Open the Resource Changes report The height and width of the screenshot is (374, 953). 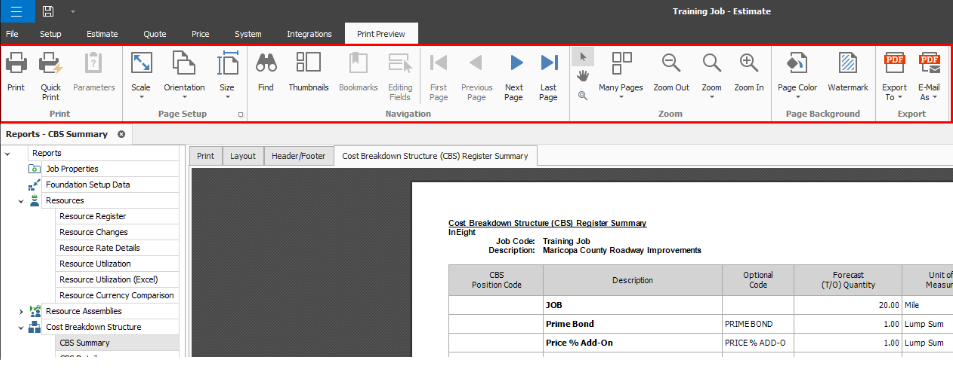click(94, 232)
